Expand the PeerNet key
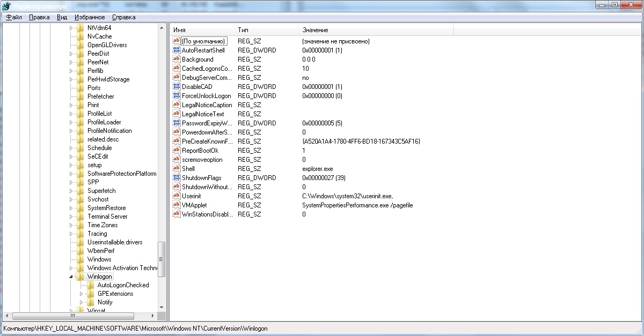 71,62
